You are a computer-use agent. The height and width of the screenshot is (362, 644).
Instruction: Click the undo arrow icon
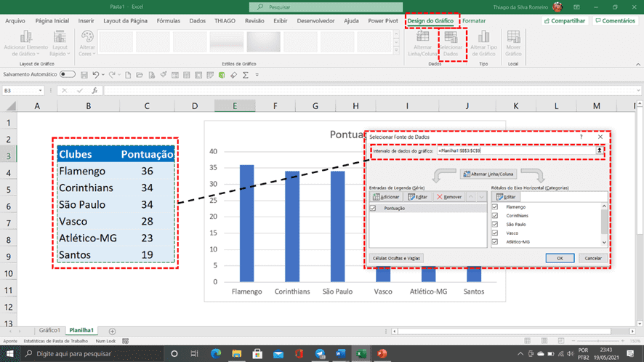click(x=96, y=75)
